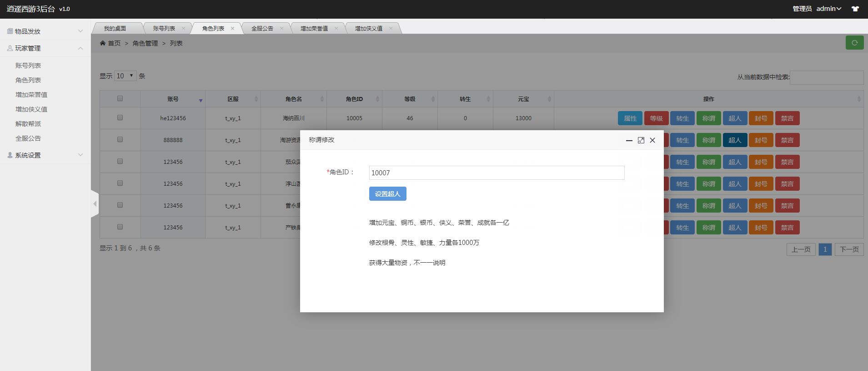
Task: Expand the 物品发放 sidebar menu
Action: [x=45, y=31]
